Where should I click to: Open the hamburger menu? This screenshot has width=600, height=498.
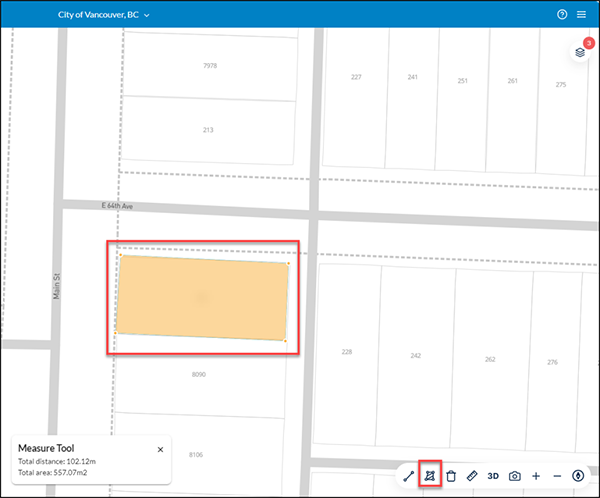click(x=581, y=15)
